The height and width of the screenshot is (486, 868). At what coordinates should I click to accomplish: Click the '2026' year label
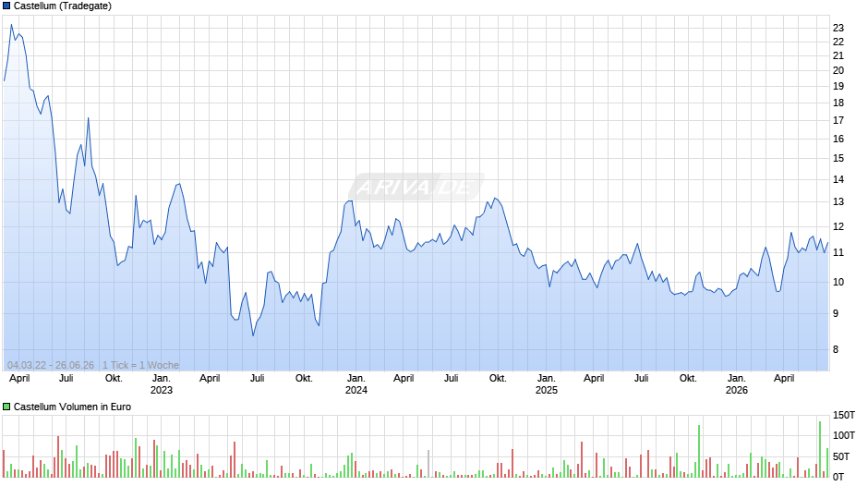737,390
